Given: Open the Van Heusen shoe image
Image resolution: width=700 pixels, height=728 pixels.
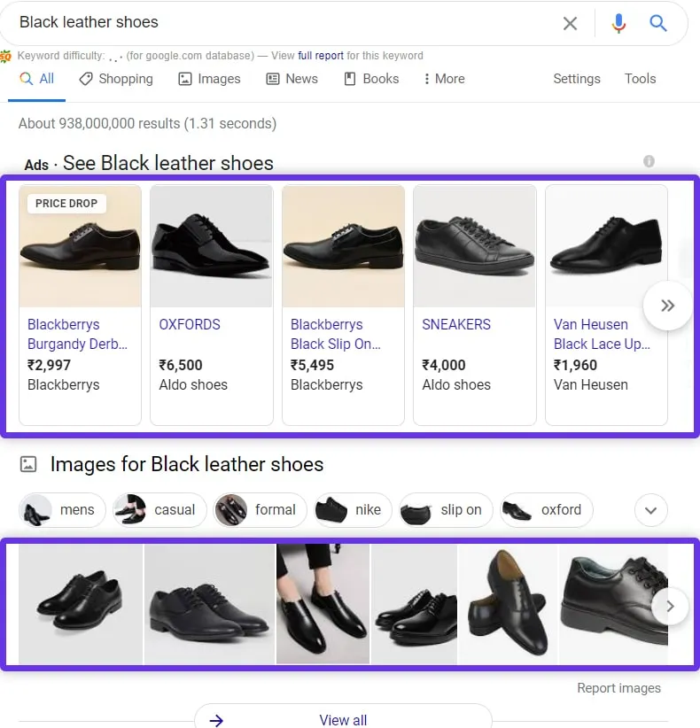Looking at the screenshot, I should 606,246.
